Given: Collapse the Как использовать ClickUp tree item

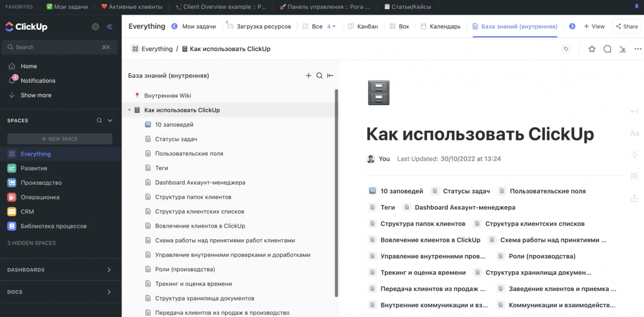Looking at the screenshot, I should pyautogui.click(x=130, y=110).
